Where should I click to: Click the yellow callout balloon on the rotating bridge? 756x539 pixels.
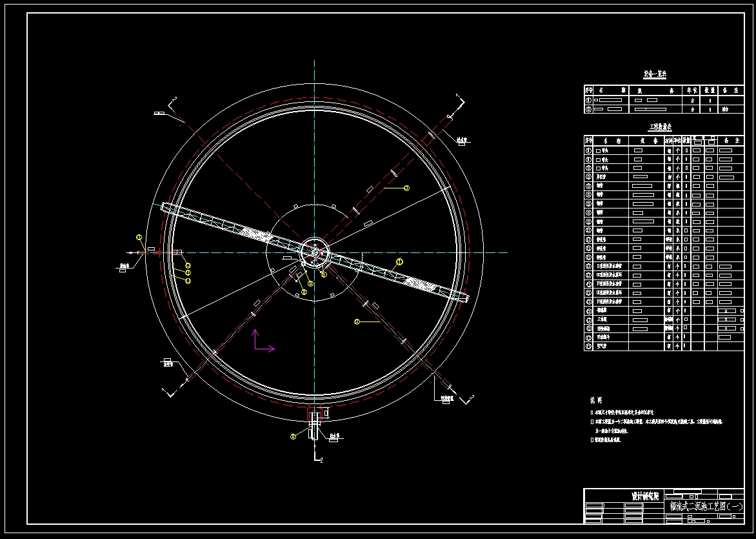coord(399,261)
